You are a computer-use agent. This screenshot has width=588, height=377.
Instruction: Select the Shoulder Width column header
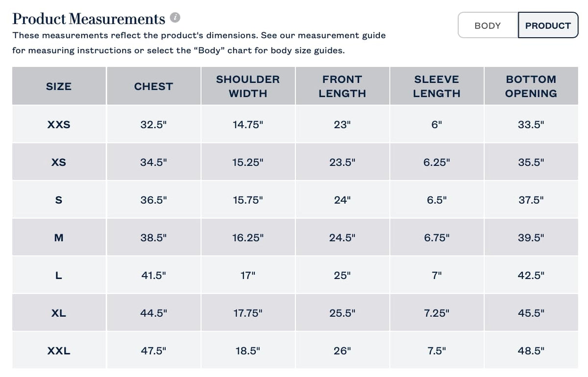tap(248, 86)
